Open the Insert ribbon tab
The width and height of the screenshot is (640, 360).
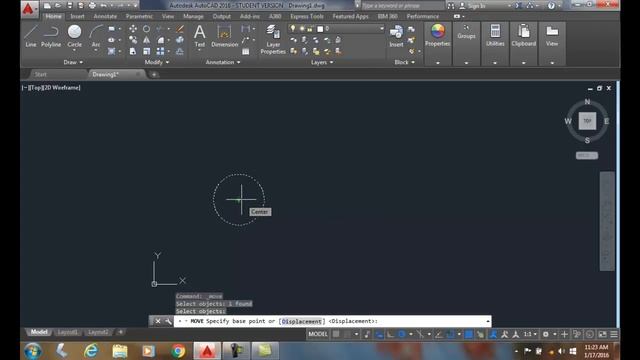[x=77, y=16]
